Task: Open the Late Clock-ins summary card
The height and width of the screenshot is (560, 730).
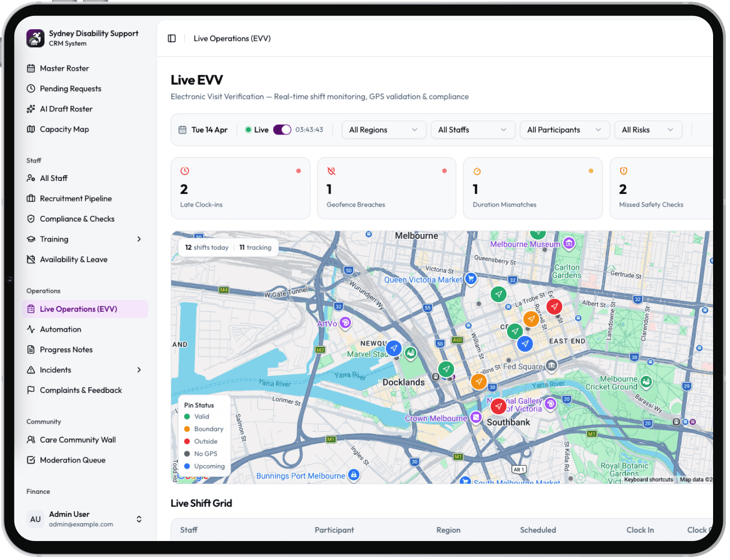Action: click(240, 188)
